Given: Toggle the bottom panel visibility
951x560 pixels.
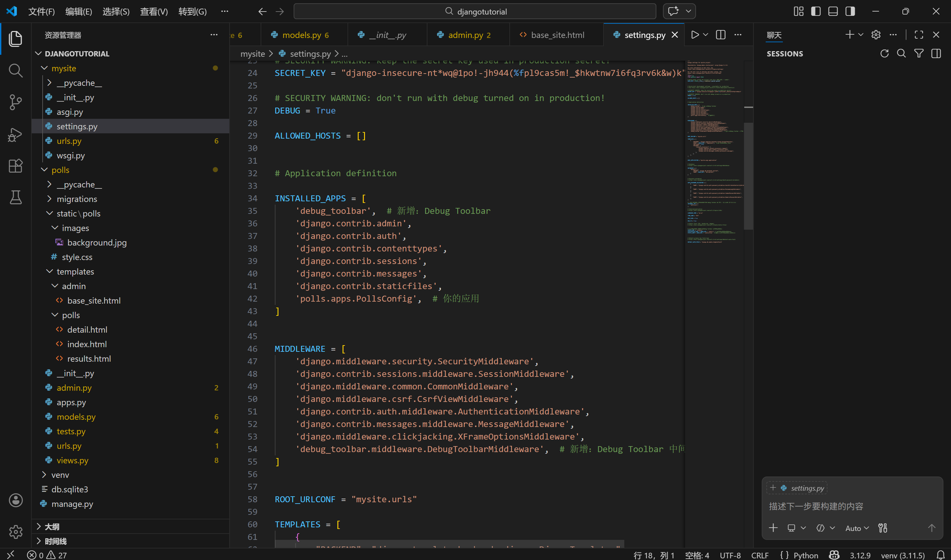Looking at the screenshot, I should coord(833,11).
